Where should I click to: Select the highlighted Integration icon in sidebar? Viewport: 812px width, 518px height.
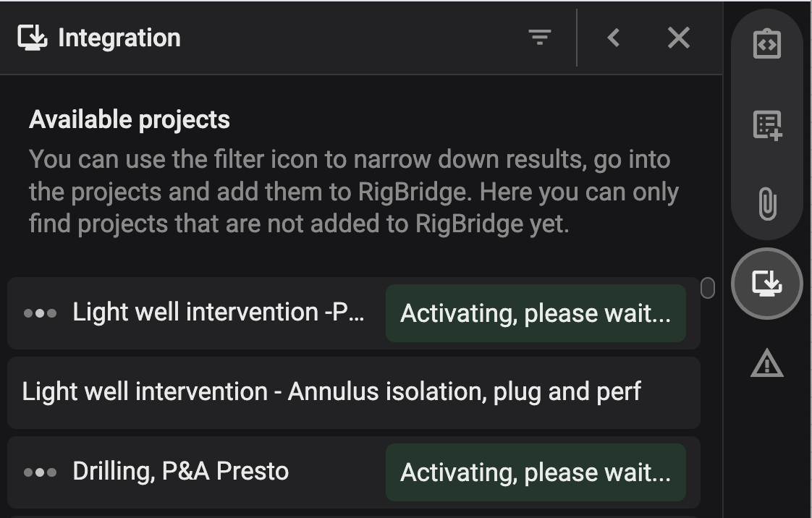pyautogui.click(x=766, y=283)
